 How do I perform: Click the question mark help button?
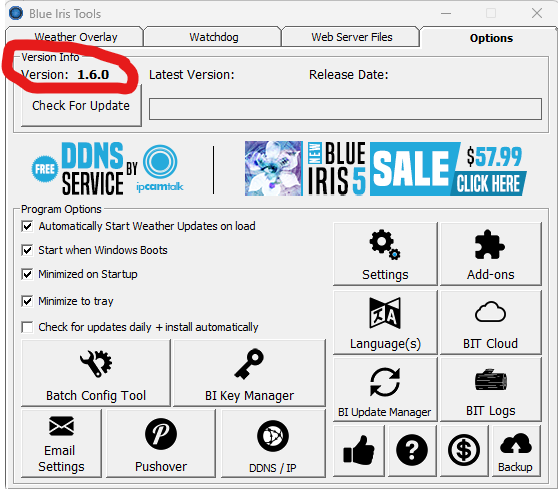point(412,451)
